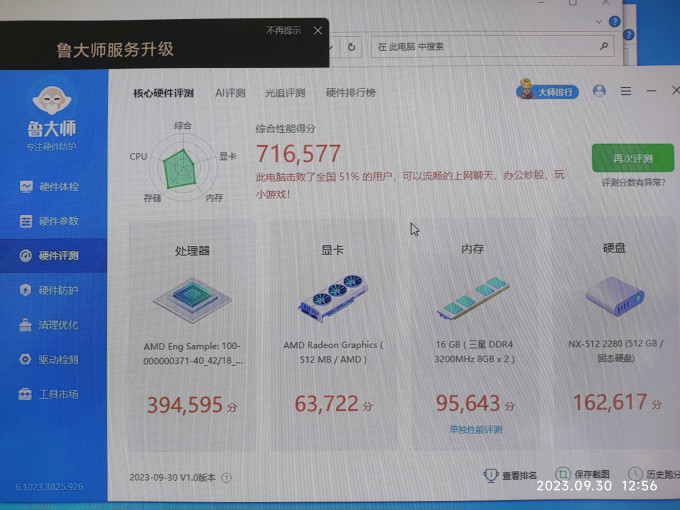Click AMD Eng Sample processor name
This screenshot has height=510, width=680.
pos(193,353)
